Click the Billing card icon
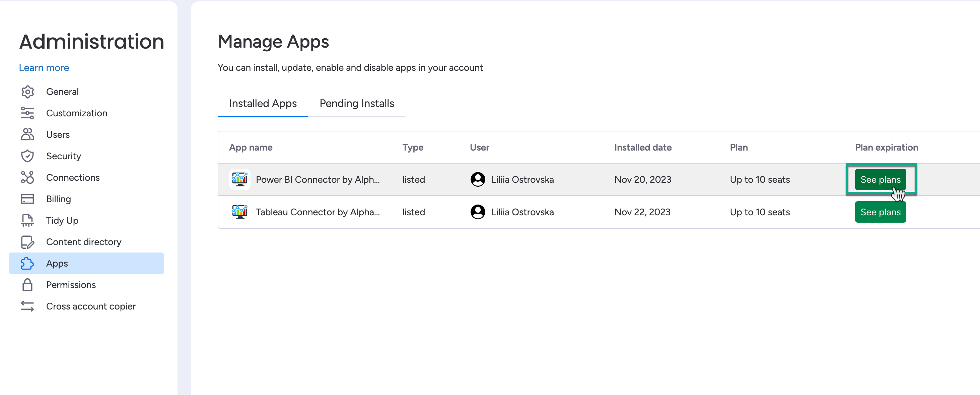 (27, 199)
